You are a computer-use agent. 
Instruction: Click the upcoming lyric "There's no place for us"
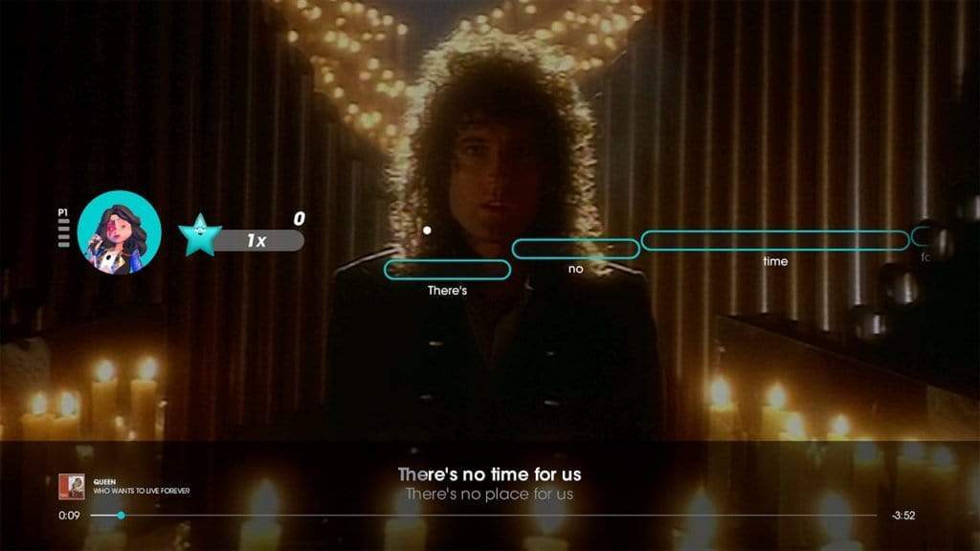pos(489,495)
